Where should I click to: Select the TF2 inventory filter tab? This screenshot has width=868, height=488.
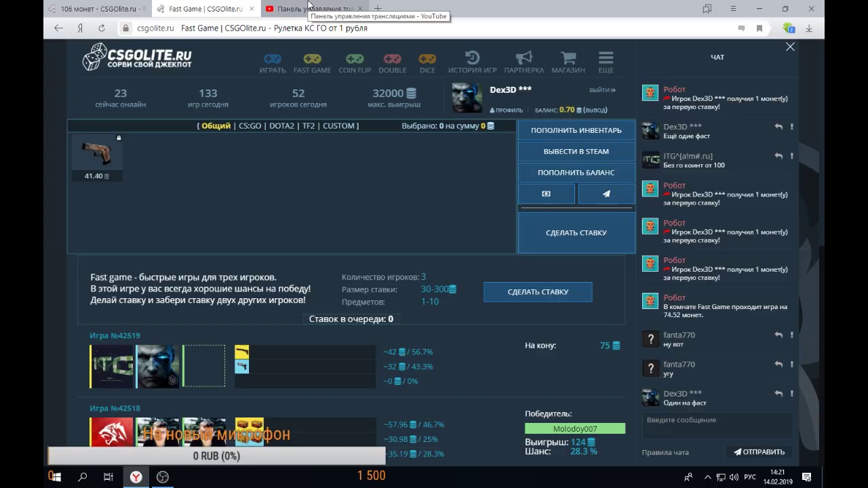tap(309, 126)
